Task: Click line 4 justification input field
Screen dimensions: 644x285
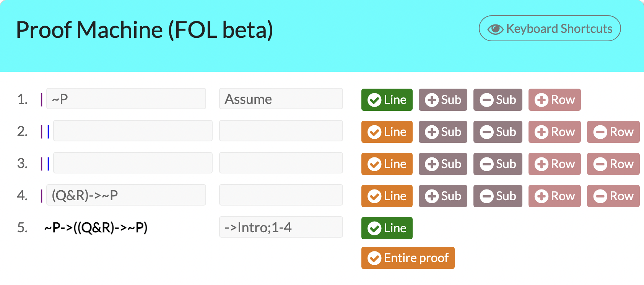Action: pyautogui.click(x=281, y=195)
